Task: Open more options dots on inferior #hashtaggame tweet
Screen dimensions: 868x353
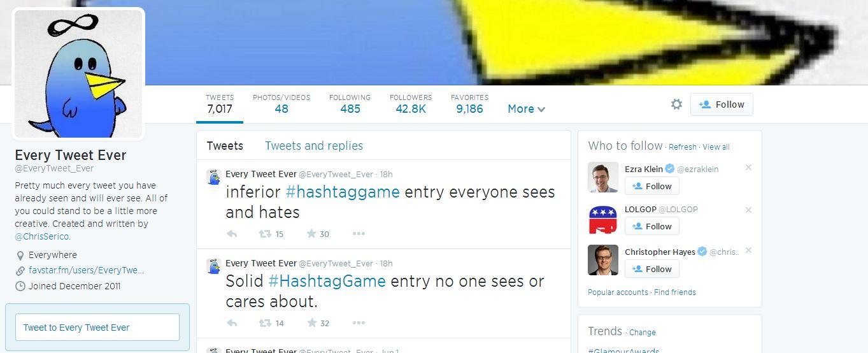Action: coord(359,234)
